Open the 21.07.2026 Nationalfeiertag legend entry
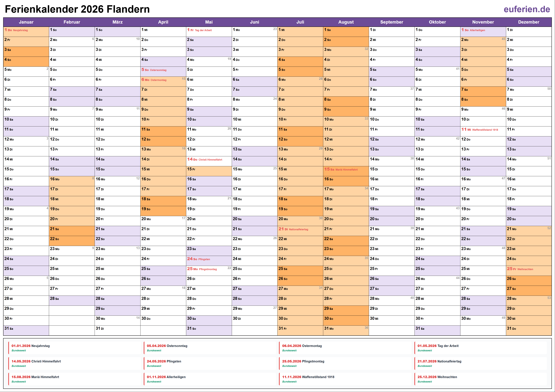This screenshot has width=555, height=392. tap(439, 363)
